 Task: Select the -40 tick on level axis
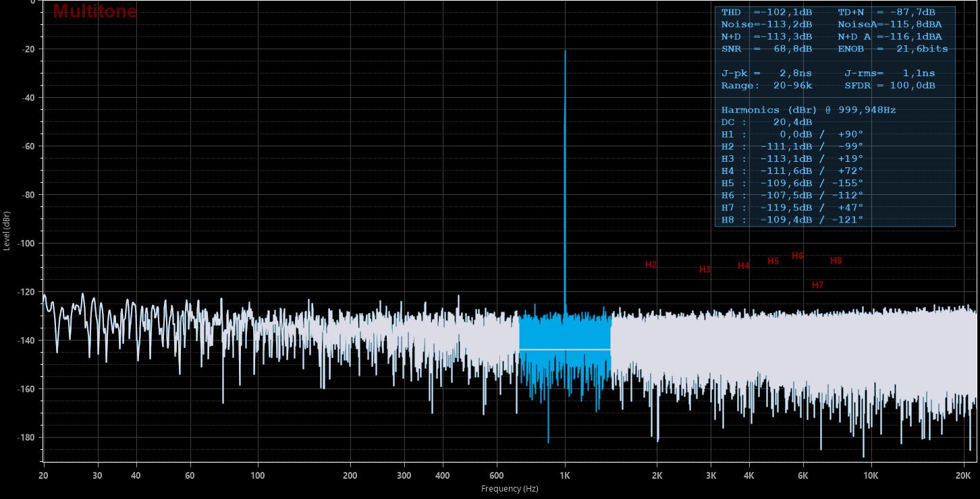click(28, 98)
